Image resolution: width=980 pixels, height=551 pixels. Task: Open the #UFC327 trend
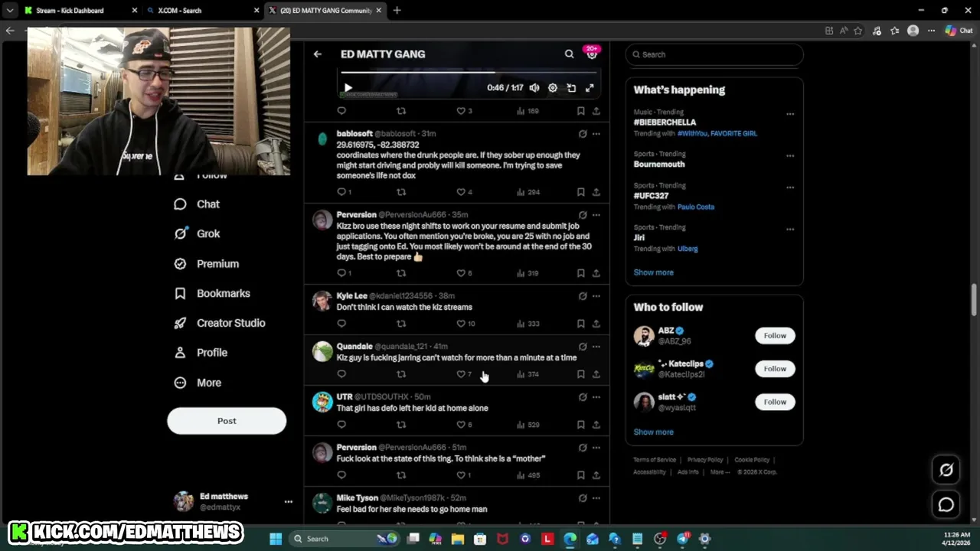click(x=651, y=196)
